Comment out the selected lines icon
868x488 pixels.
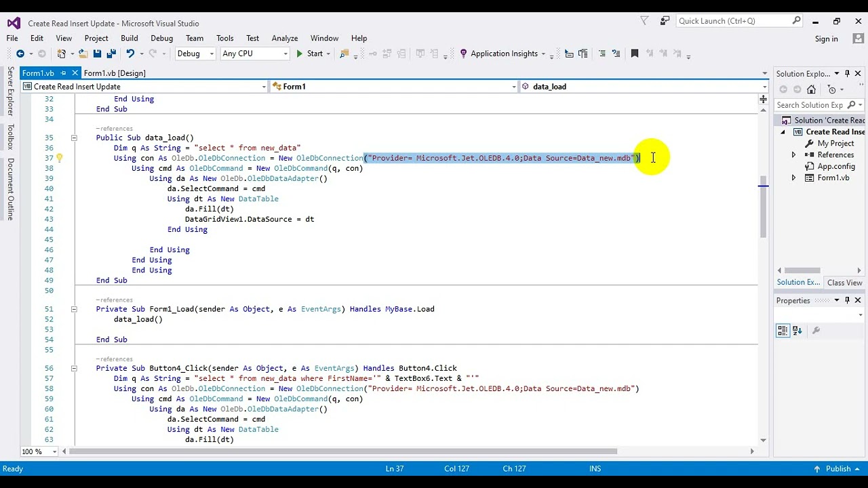coord(601,54)
